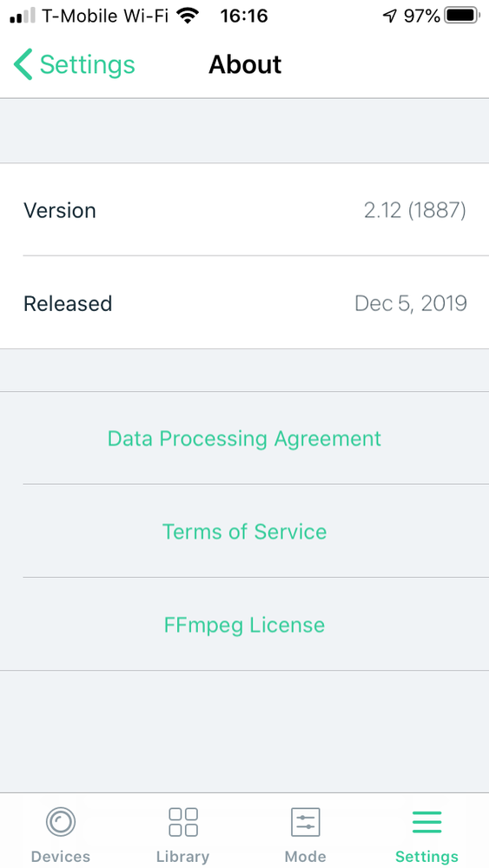Switch to the Mode tab label
489x868 pixels.
pyautogui.click(x=306, y=857)
